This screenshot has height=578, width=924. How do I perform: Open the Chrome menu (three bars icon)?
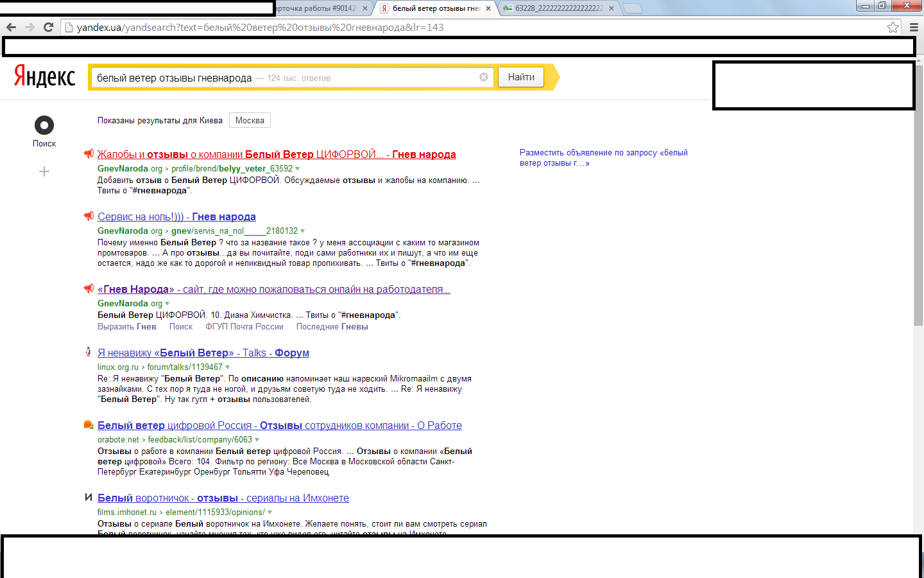pyautogui.click(x=914, y=27)
